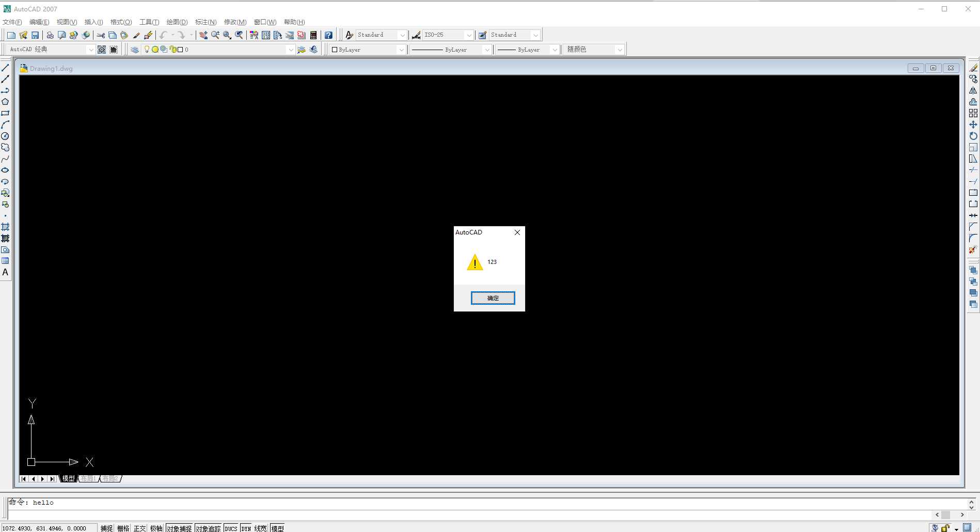Open the 格式(O) menu

point(121,22)
